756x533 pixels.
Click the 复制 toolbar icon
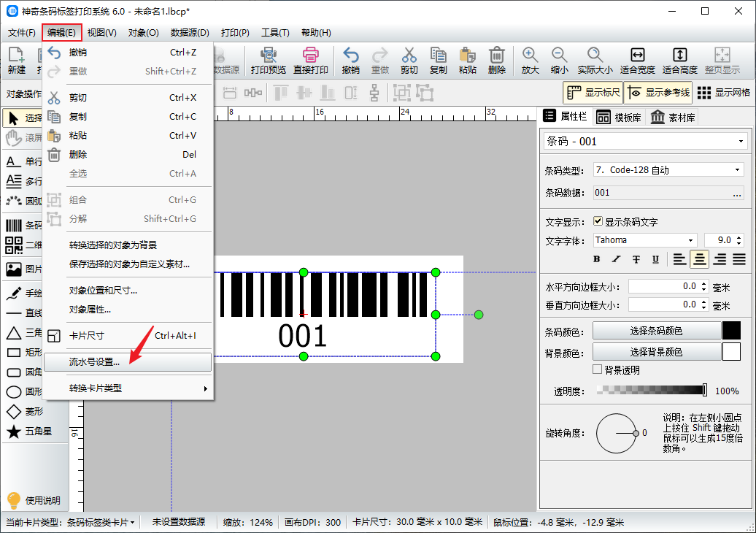438,61
